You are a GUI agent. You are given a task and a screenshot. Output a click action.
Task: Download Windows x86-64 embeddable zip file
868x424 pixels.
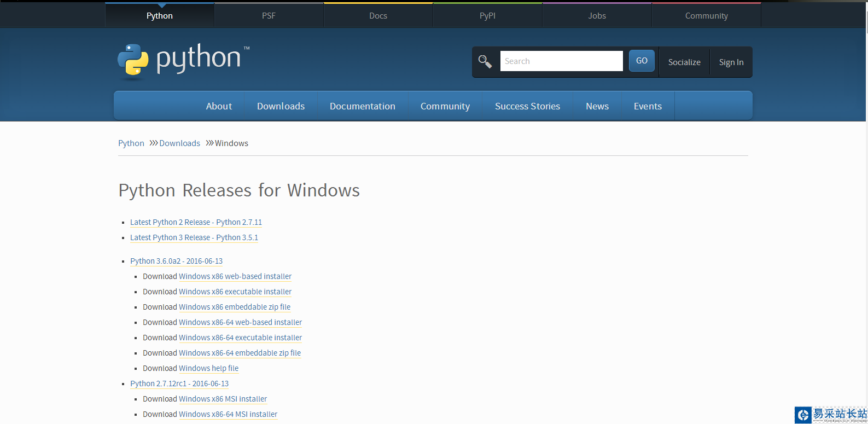click(x=240, y=353)
